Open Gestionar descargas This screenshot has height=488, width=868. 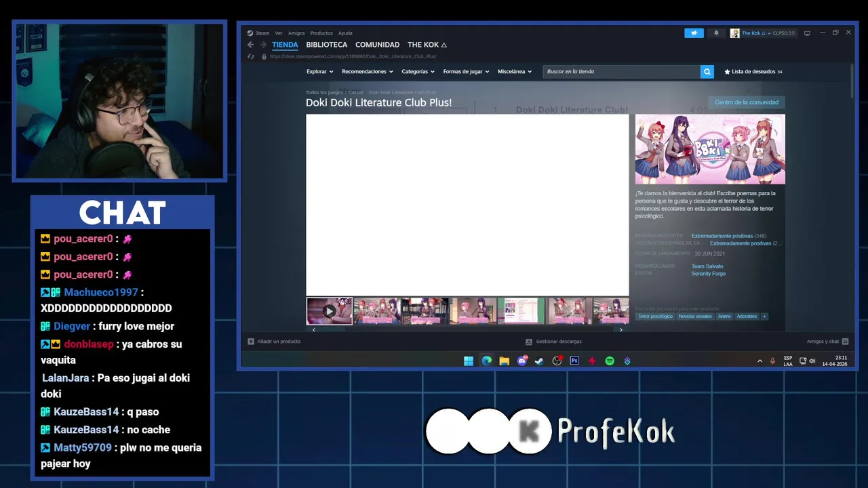[554, 342]
